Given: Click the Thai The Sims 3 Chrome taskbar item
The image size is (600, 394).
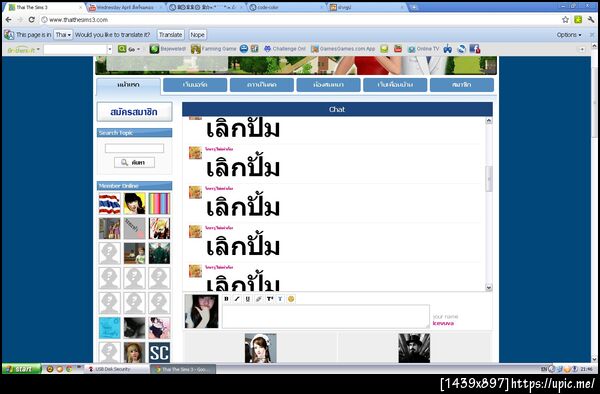Looking at the screenshot, I should click(183, 369).
